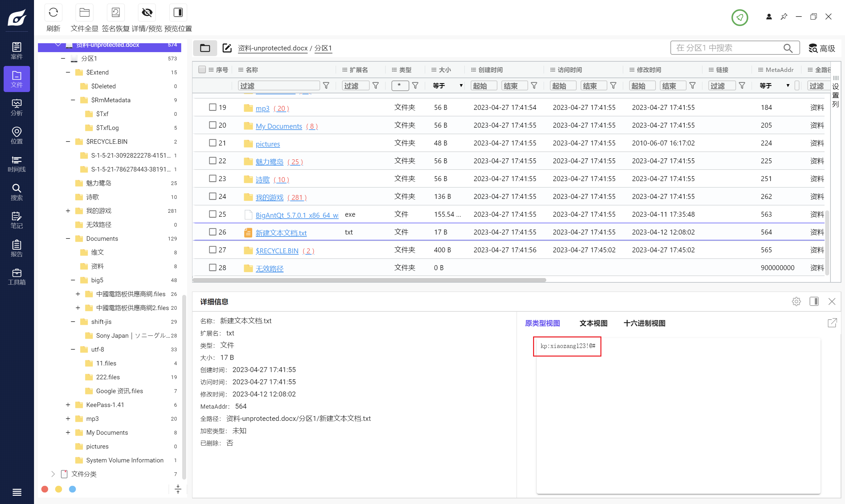Viewport: 845px width, 504px height.
Task: Collapse the 分区1 tree node
Action: (63, 58)
